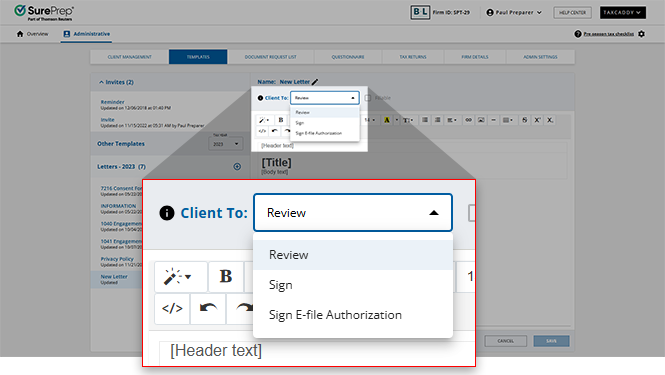Insert a horizontal rule line

point(493,120)
